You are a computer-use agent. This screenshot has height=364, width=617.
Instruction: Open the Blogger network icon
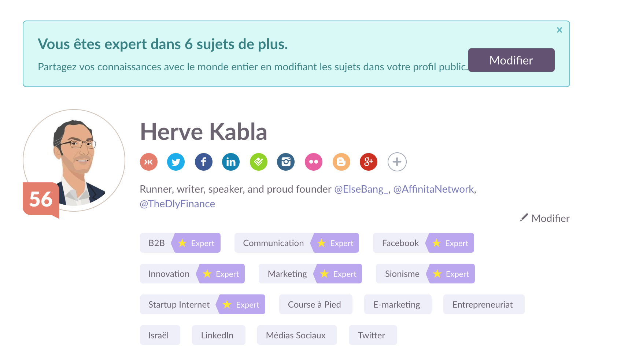click(341, 162)
